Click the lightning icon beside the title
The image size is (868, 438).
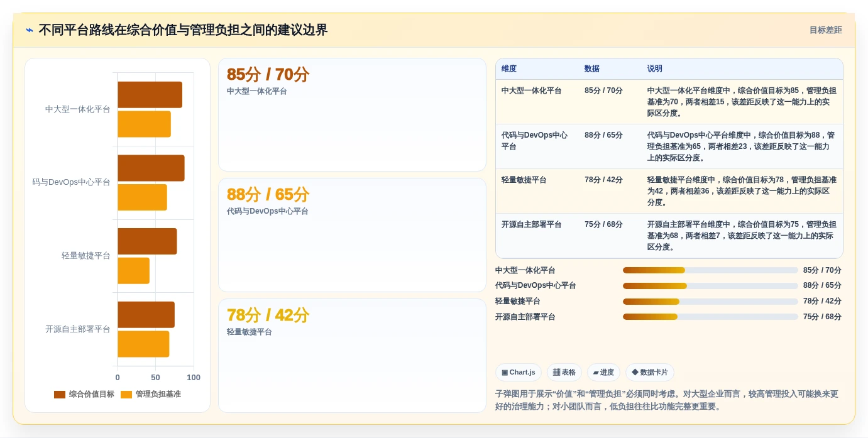[x=30, y=30]
